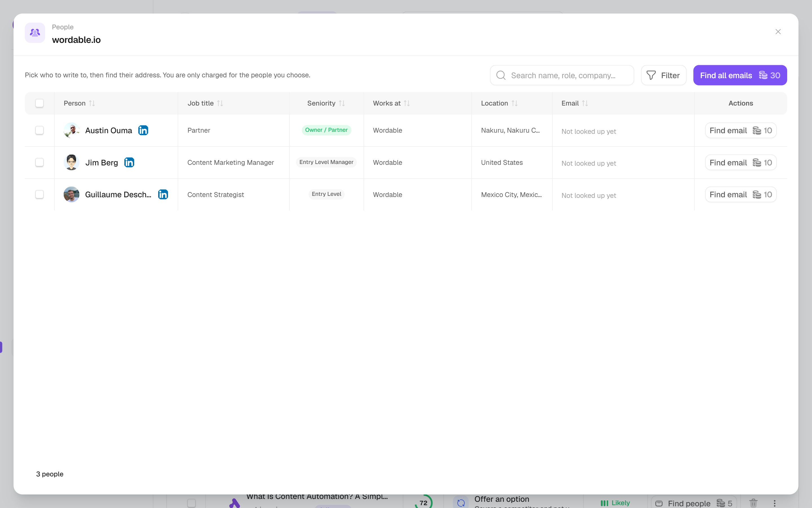
Task: Tick the background row checkbox behind dialog
Action: point(191,503)
